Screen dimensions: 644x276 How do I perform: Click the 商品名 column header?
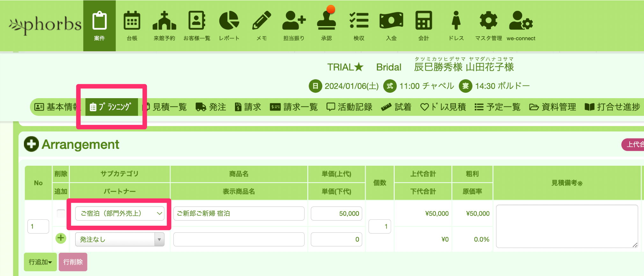tap(239, 174)
